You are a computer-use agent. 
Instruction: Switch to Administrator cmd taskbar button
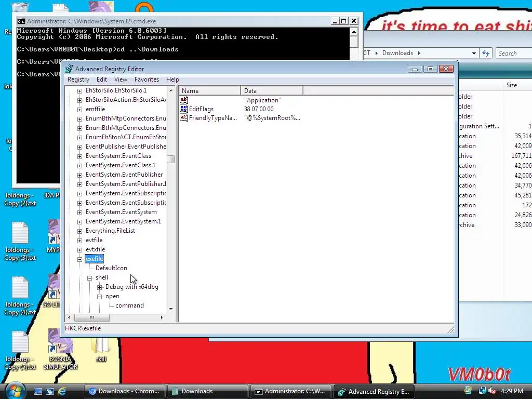[290, 391]
